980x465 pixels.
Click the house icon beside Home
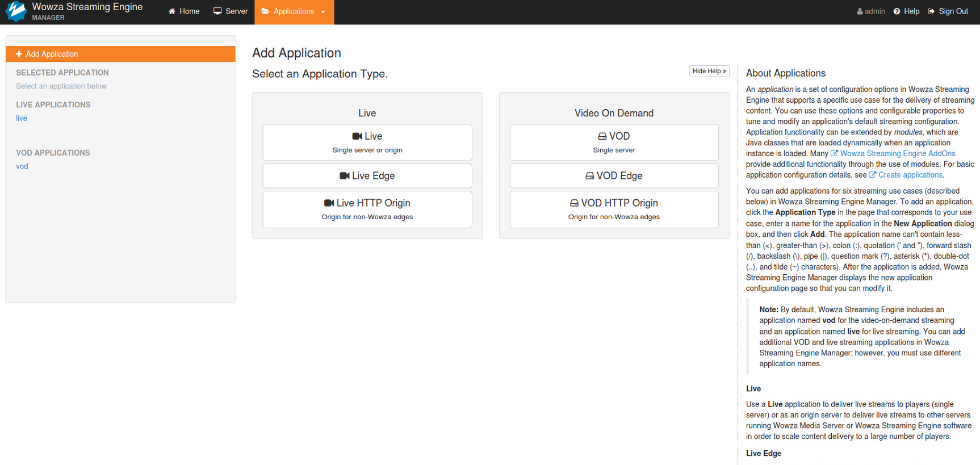coord(172,11)
